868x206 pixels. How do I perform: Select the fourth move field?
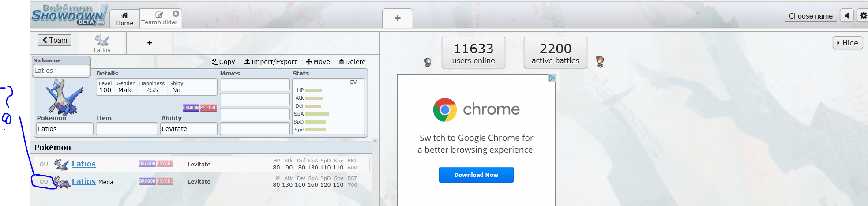255,129
